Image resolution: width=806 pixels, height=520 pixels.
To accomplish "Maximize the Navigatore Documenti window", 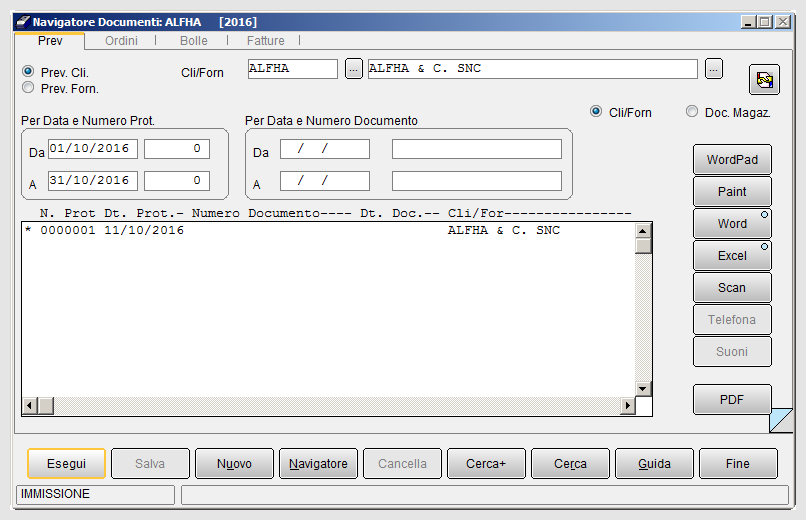I will coord(765,22).
